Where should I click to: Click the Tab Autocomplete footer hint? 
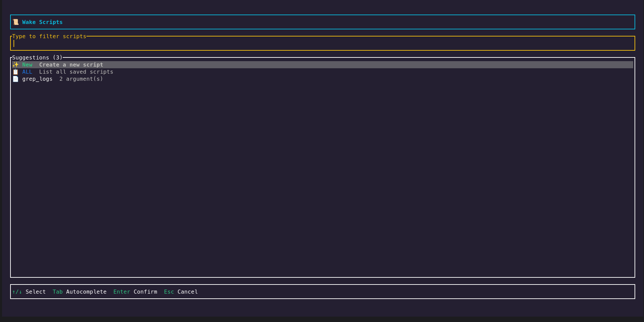pyautogui.click(x=80, y=292)
